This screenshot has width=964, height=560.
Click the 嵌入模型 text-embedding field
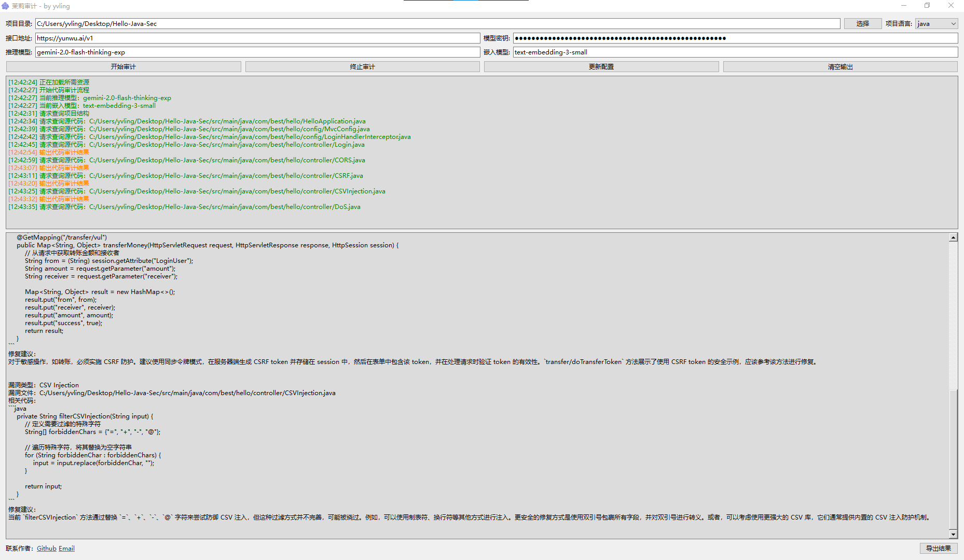click(735, 52)
